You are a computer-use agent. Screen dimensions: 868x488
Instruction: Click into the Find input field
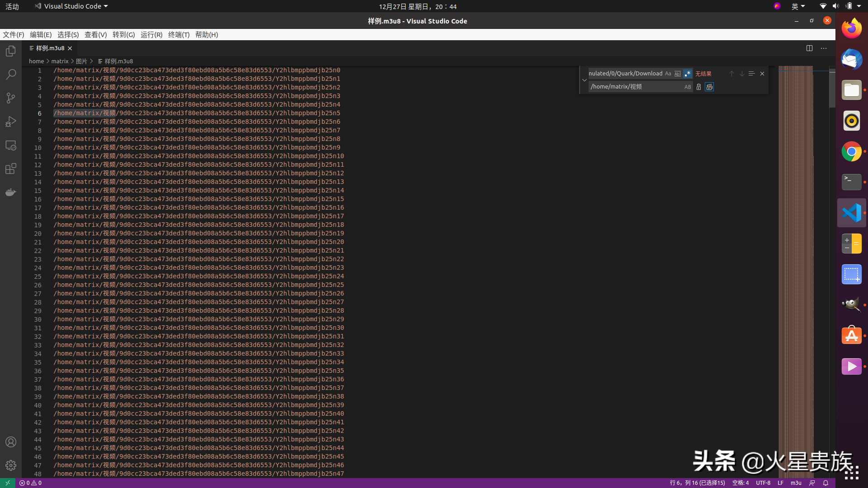pyautogui.click(x=626, y=74)
